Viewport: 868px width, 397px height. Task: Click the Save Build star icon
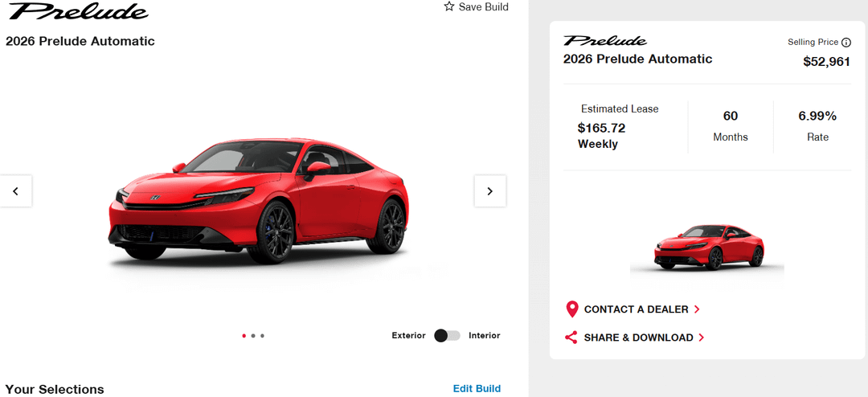pyautogui.click(x=449, y=6)
